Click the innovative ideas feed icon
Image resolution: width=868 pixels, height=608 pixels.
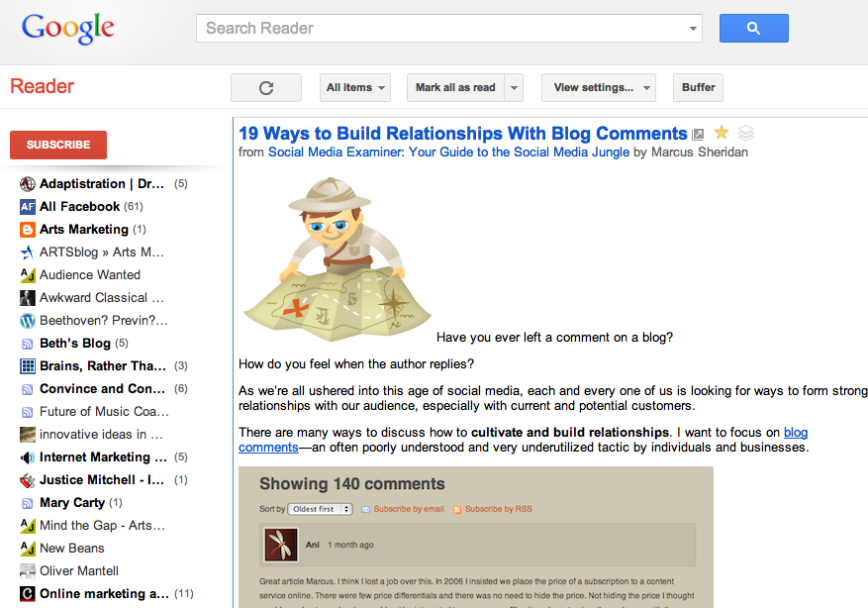click(x=27, y=435)
